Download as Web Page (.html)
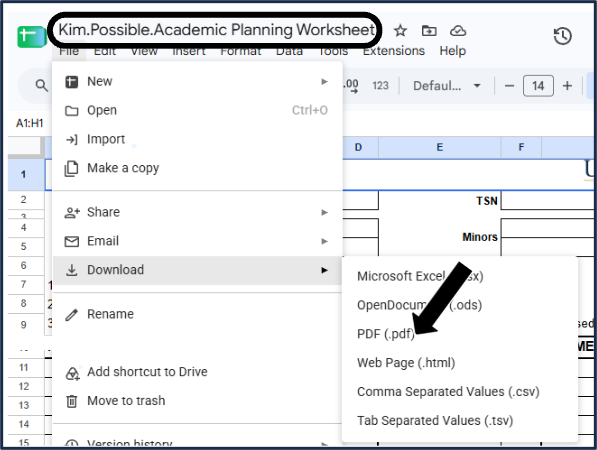This screenshot has width=597, height=450. click(x=460, y=363)
